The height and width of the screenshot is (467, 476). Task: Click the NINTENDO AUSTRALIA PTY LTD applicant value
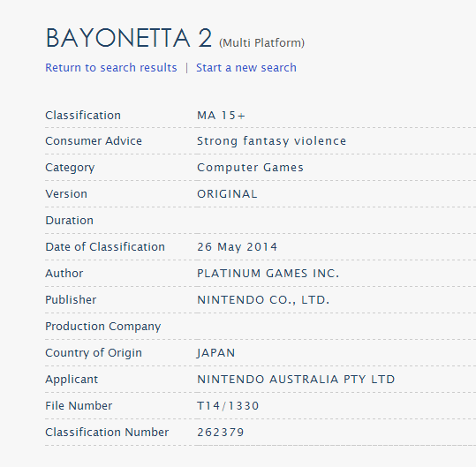296,380
